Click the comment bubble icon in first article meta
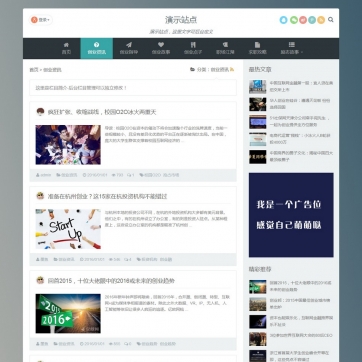This screenshot has width=362, height=362. click(129, 175)
